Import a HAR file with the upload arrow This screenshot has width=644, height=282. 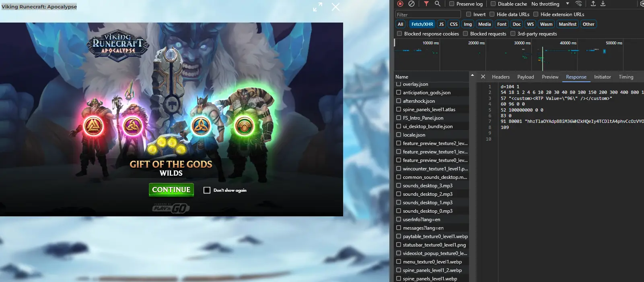(x=593, y=4)
